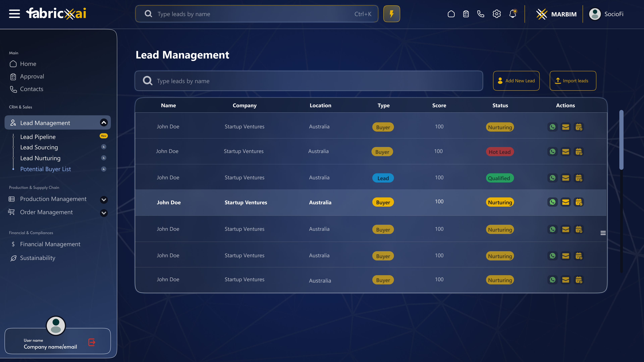The image size is (644, 362).
Task: Click the Add New Lead button
Action: click(x=516, y=81)
